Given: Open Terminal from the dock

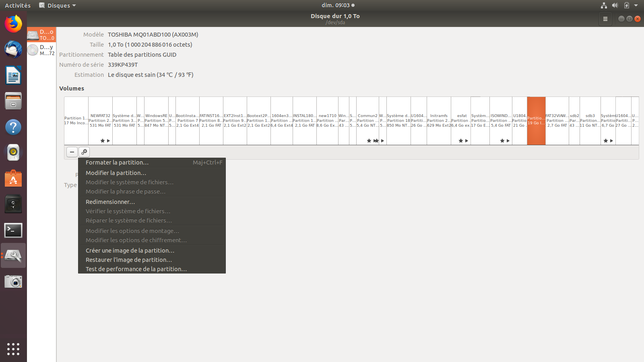Looking at the screenshot, I should point(13,230).
